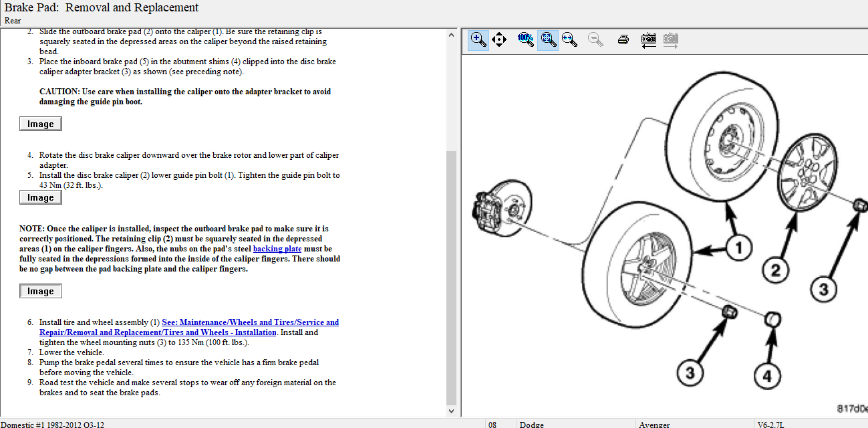Click the text pane scroll up arrow
This screenshot has height=428, width=868.
[452, 35]
